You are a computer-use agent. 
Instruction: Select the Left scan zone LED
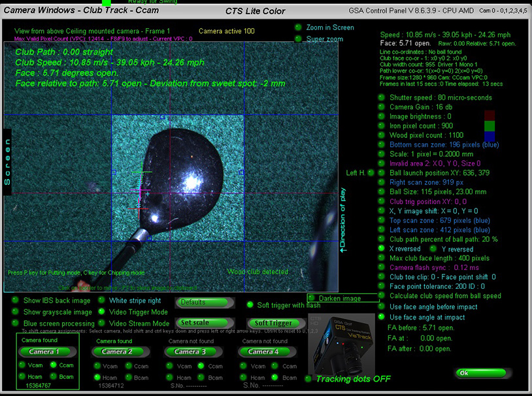pos(382,230)
